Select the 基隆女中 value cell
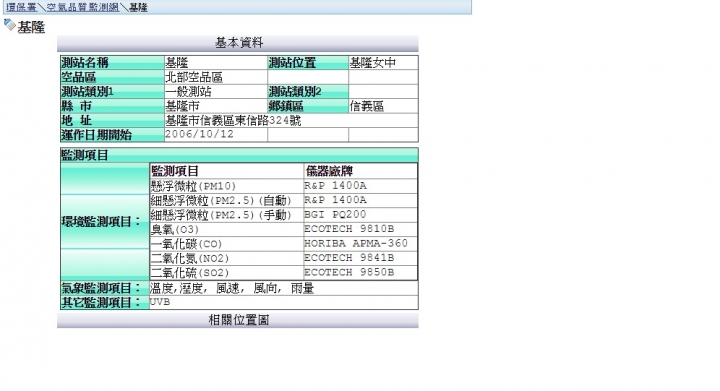The height and width of the screenshot is (391, 720). [383, 62]
